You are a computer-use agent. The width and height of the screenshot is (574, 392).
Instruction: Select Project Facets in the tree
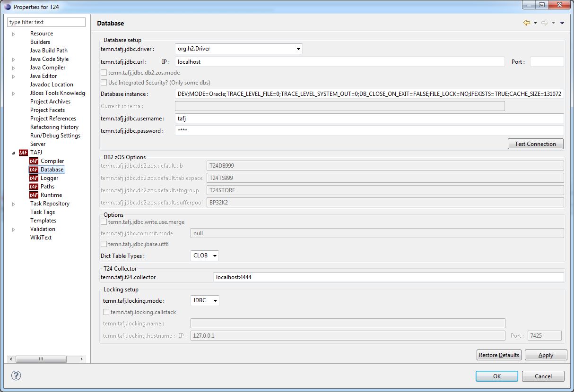(x=47, y=110)
